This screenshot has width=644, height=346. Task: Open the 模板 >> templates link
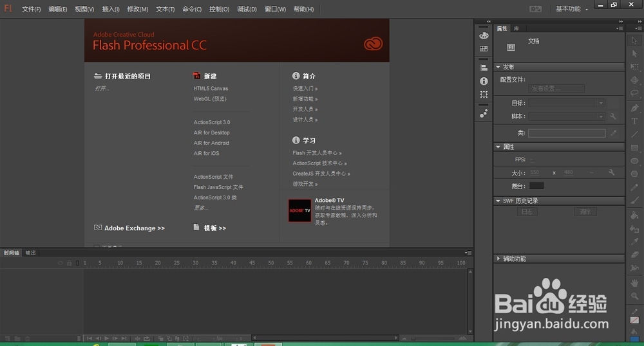215,228
